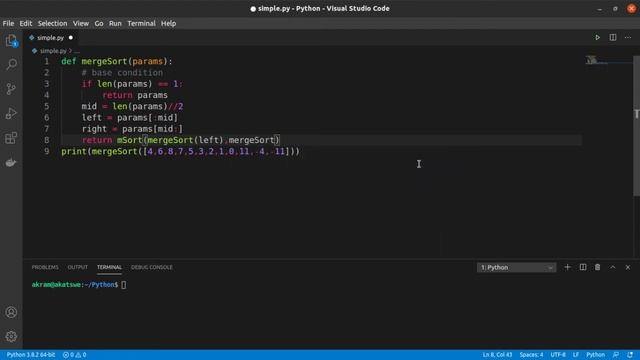This screenshot has width=640, height=360.
Task: Open the Extensions view
Action: (x=11, y=138)
